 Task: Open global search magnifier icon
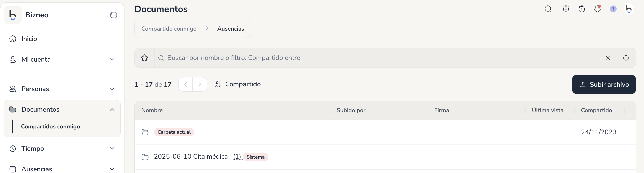548,9
